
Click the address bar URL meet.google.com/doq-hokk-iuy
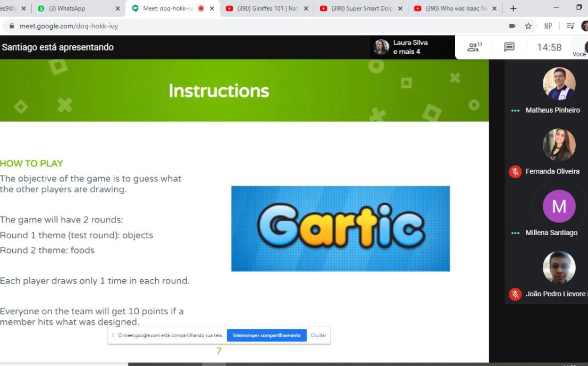69,26
